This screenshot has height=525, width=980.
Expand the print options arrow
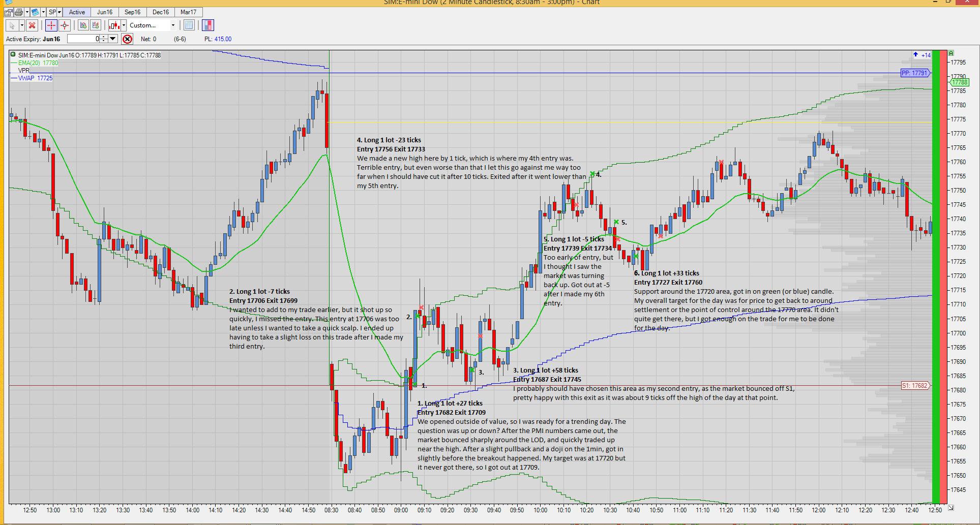pyautogui.click(x=27, y=12)
